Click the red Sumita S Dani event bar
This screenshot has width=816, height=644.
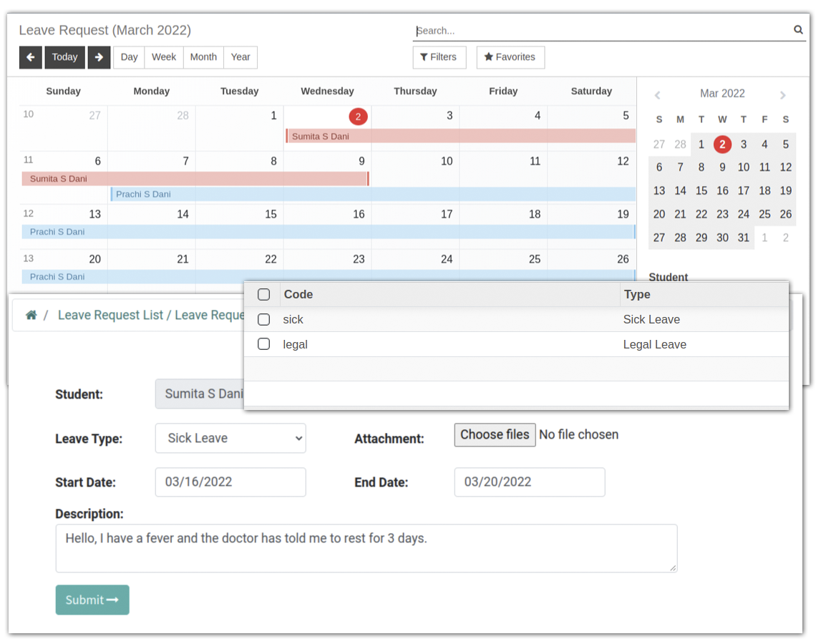pyautogui.click(x=460, y=136)
